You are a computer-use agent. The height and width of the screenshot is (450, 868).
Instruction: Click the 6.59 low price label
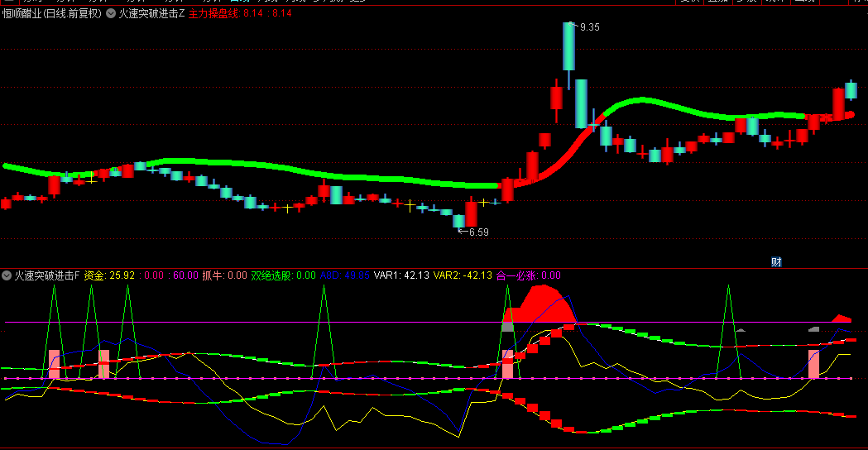coord(479,232)
